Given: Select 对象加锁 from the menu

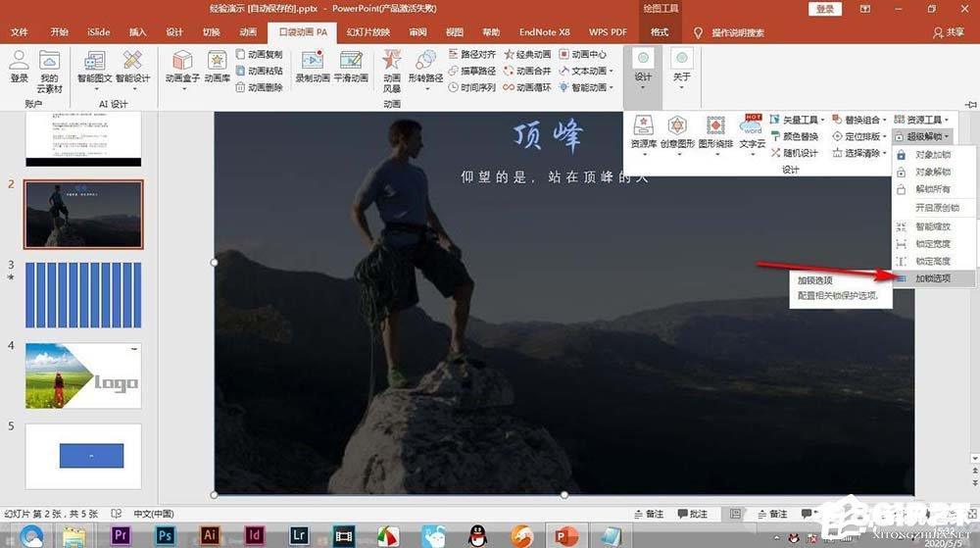Looking at the screenshot, I should tap(934, 154).
